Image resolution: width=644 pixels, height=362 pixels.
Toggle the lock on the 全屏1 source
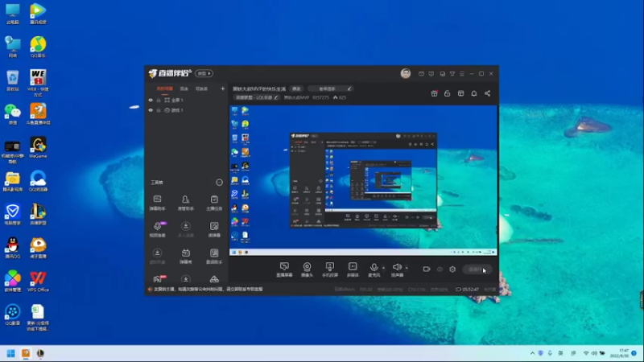(x=159, y=100)
